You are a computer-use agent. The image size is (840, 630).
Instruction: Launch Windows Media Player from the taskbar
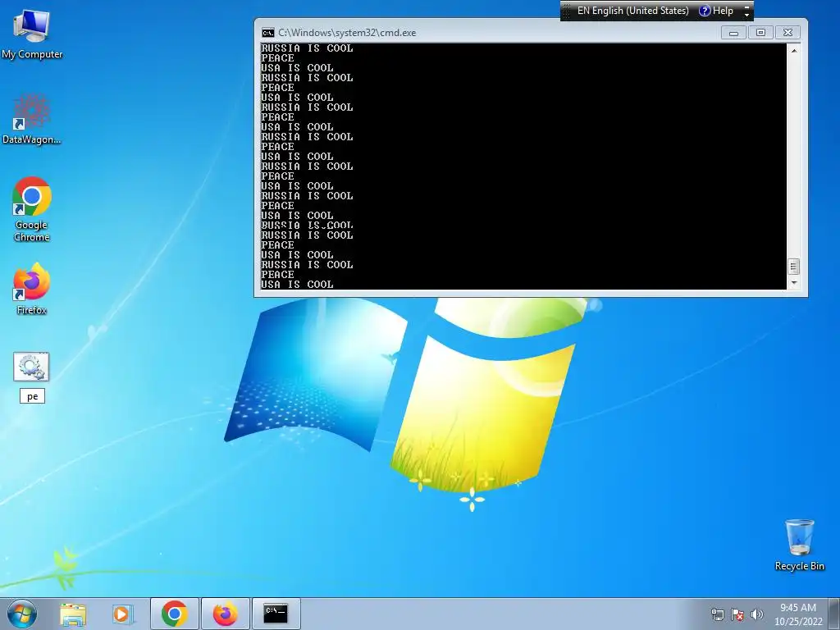point(123,614)
